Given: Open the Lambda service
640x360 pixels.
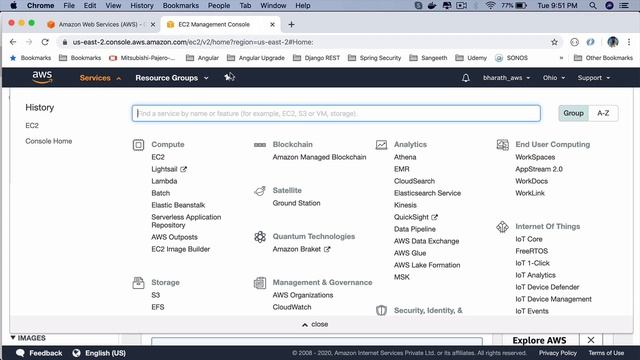Looking at the screenshot, I should point(164,181).
